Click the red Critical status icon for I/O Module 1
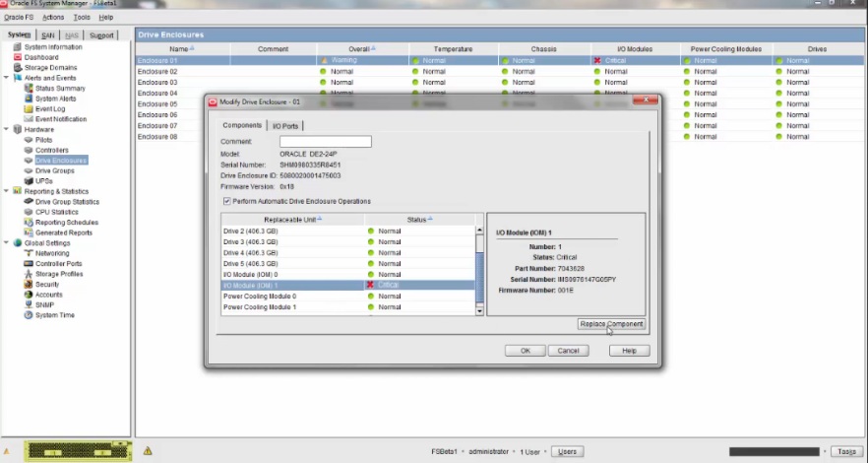This screenshot has height=463, width=868. point(371,285)
